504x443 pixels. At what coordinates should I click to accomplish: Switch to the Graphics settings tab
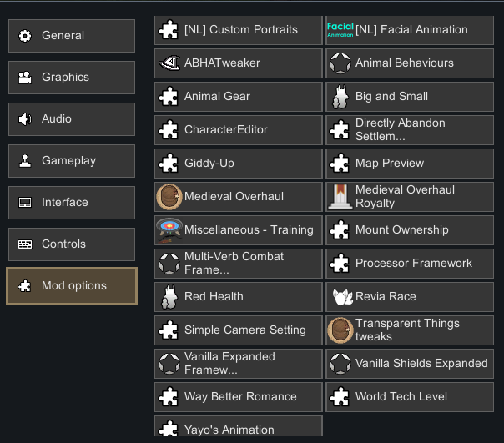72,78
